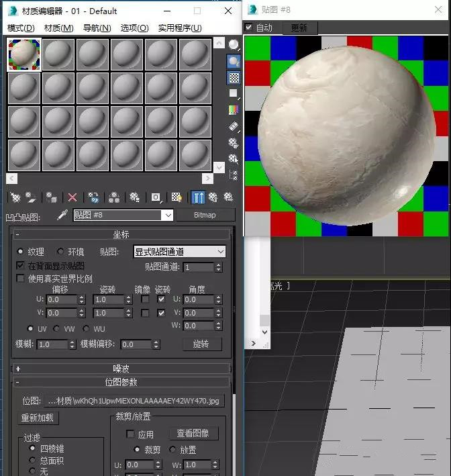Open 模式(D) menu
The image size is (451, 476).
pyautogui.click(x=21, y=28)
